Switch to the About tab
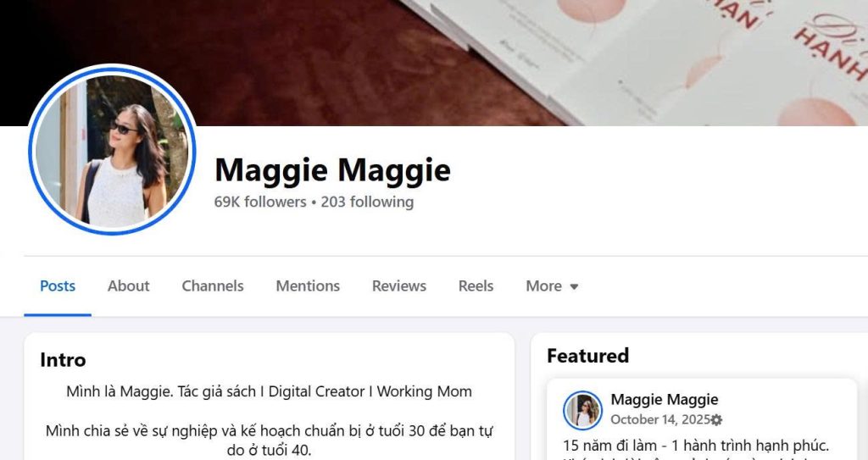Viewport: 868px width, 460px height. (129, 286)
